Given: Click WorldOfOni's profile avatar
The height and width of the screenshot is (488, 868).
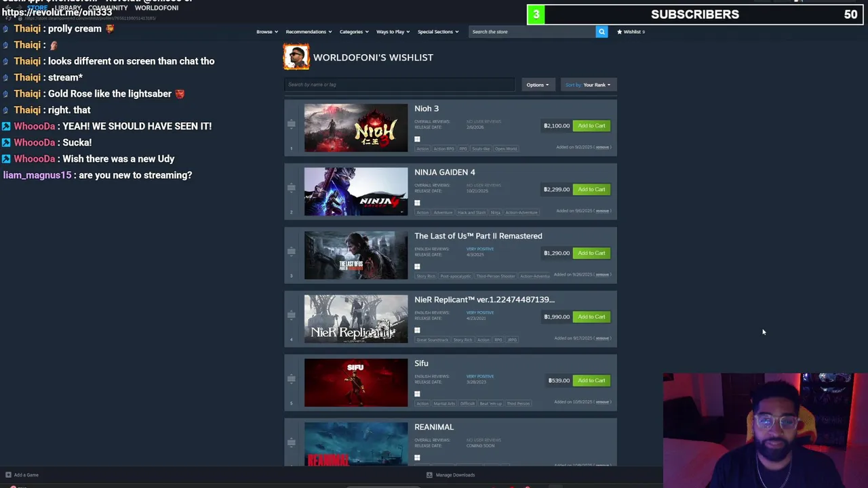Looking at the screenshot, I should click(296, 57).
